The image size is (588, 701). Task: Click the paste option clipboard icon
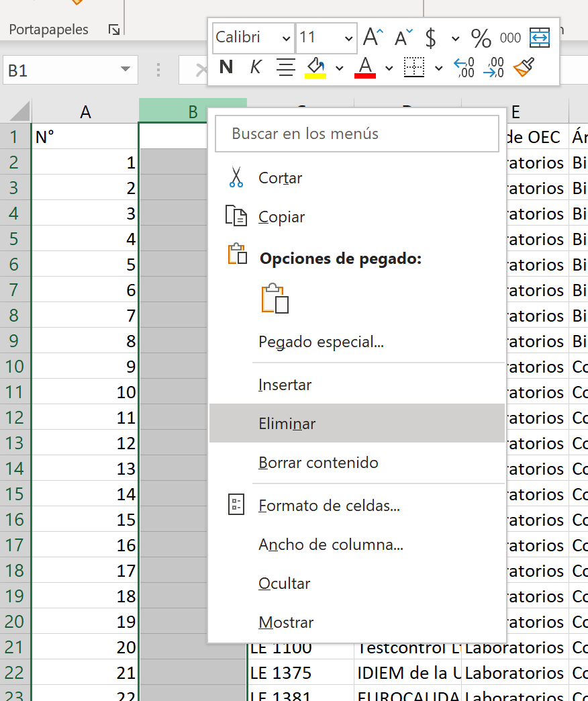click(275, 298)
